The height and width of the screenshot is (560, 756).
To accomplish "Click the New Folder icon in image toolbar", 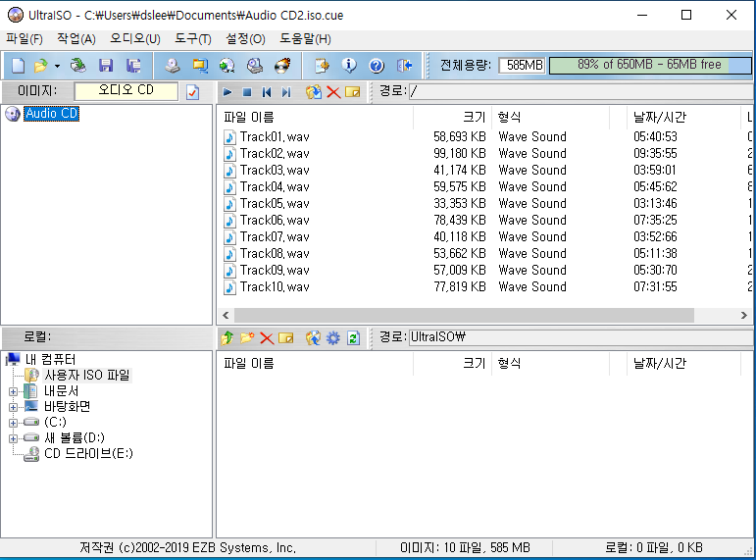I will [353, 91].
